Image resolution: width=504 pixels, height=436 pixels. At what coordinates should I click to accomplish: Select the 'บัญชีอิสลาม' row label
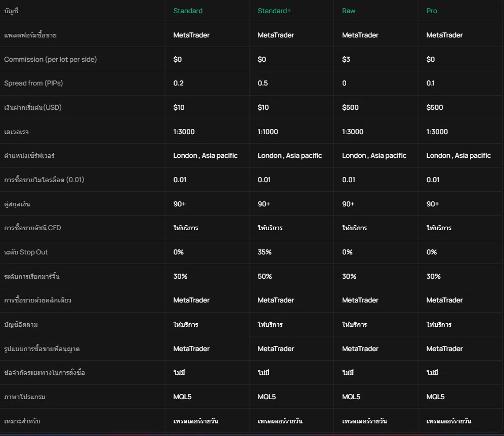click(x=21, y=325)
